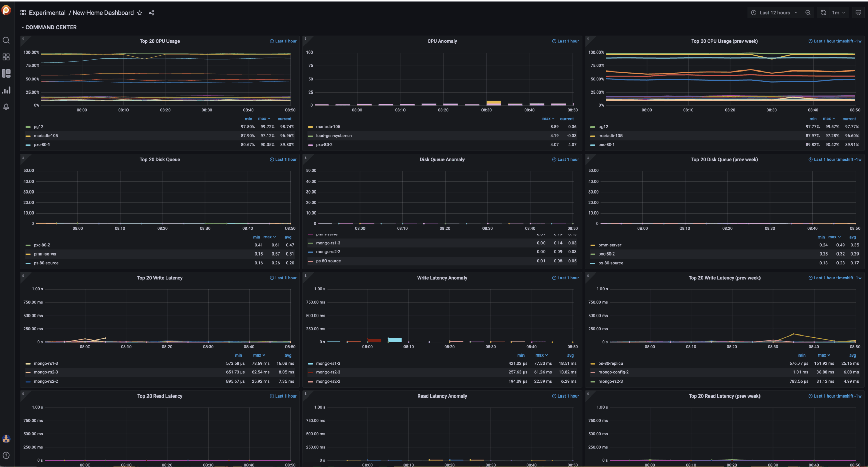Open the Alerting bell icon
The image size is (868, 467).
[x=6, y=107]
